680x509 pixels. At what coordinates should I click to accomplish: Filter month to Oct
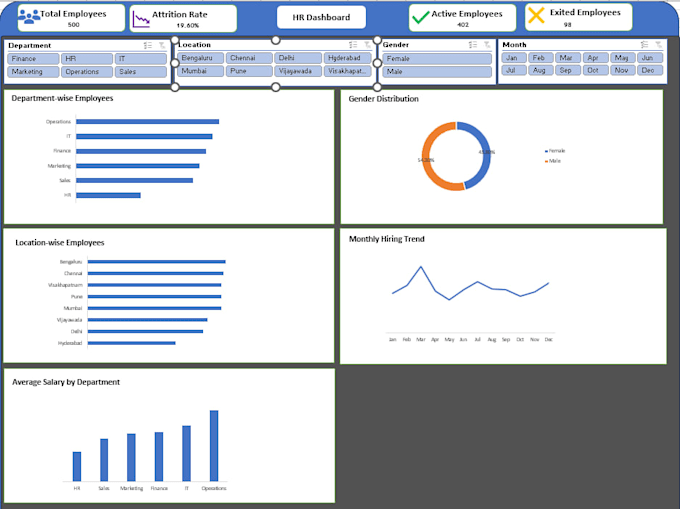pos(595,70)
